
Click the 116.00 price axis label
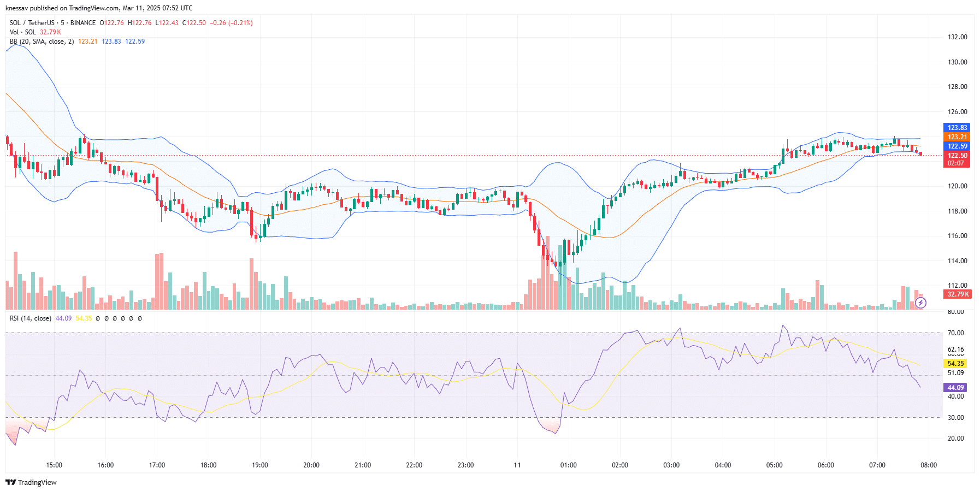pos(958,236)
